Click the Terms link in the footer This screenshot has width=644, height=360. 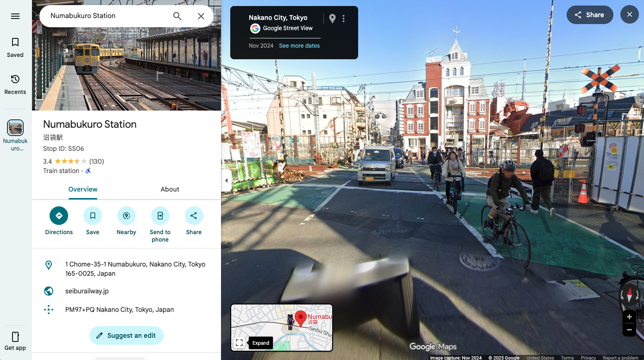(567, 358)
